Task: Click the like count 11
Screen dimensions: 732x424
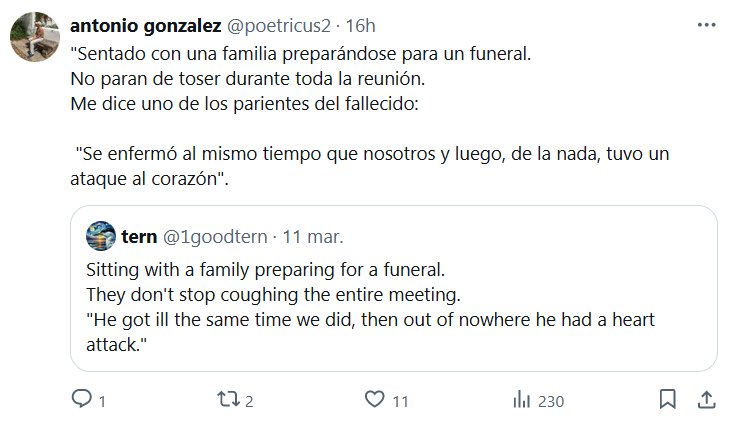Action: point(400,401)
